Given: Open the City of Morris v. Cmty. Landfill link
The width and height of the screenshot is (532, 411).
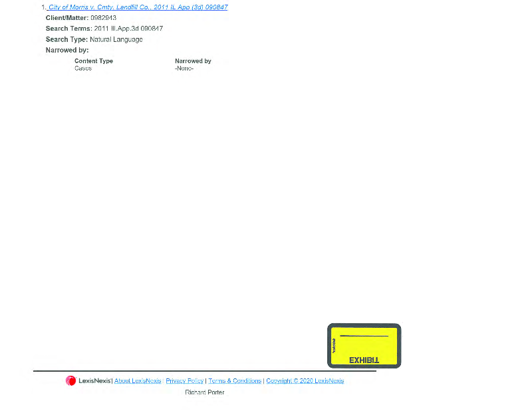Looking at the screenshot, I should 138,7.
